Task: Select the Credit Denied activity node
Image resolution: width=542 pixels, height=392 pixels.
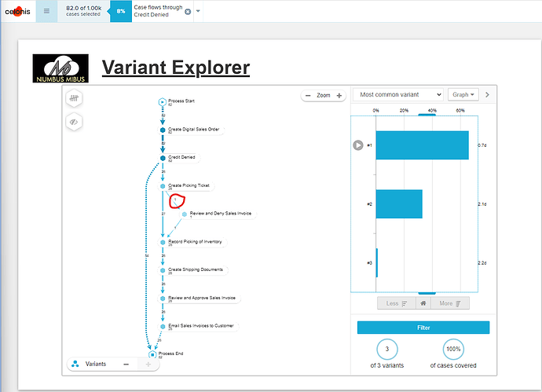Action: click(163, 158)
